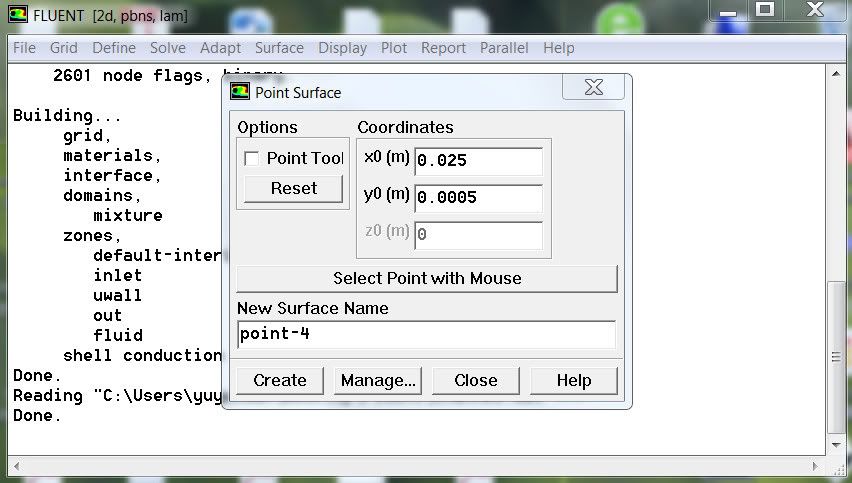852x483 pixels.
Task: Click the y0 (m) coordinate field
Action: [x=478, y=198]
